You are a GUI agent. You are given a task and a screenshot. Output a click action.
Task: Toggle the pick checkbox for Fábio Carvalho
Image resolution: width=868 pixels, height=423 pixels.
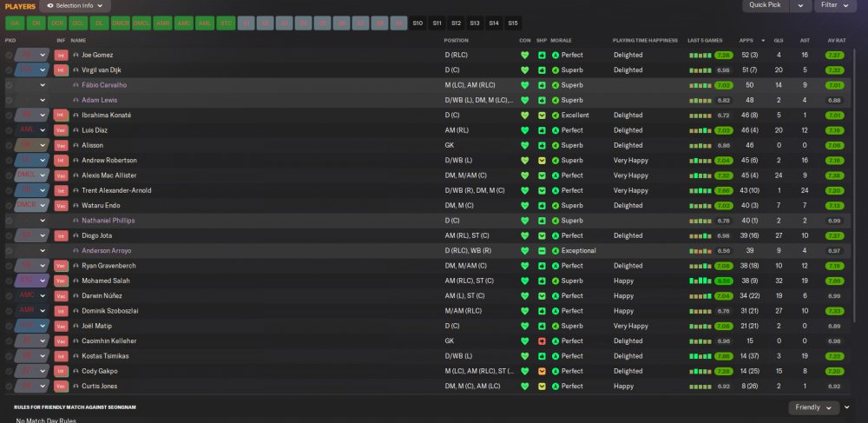tap(9, 85)
